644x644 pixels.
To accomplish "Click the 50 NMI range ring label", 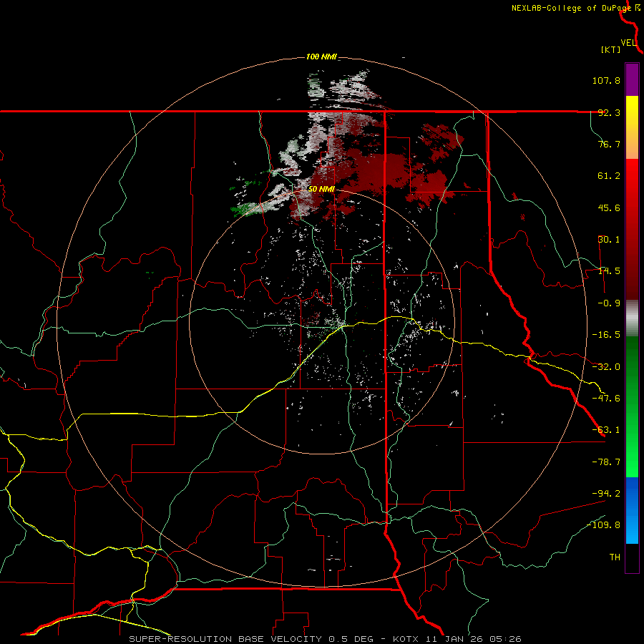I will (321, 190).
